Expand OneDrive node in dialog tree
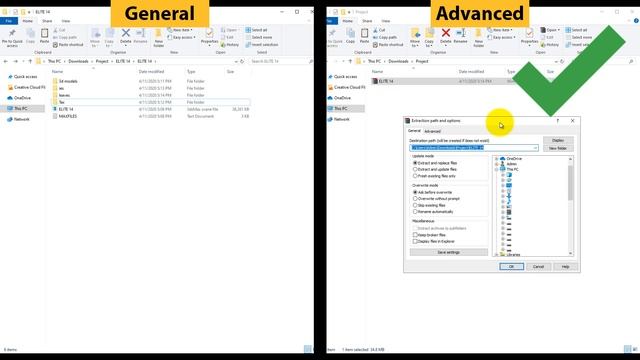The height and width of the screenshot is (360, 640). (497, 159)
